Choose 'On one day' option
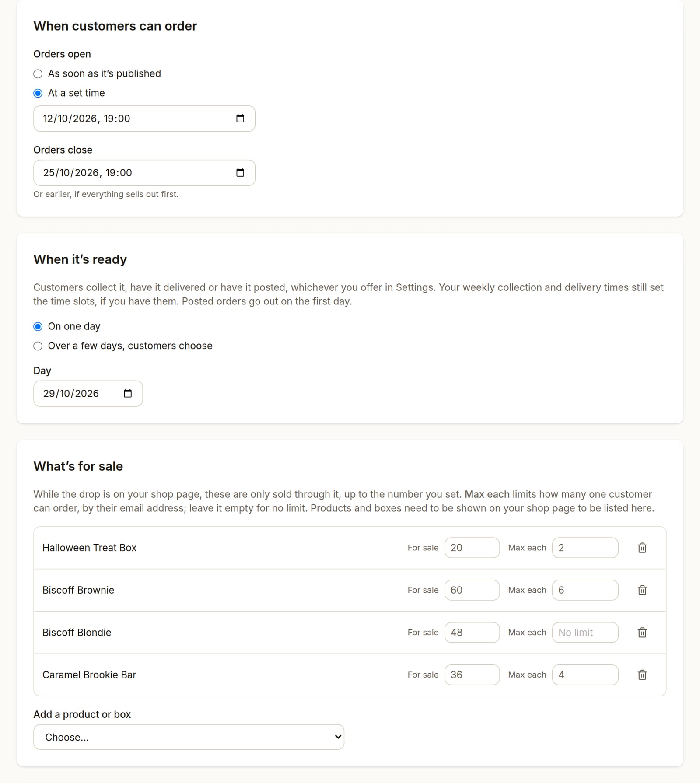The height and width of the screenshot is (783, 700). pyautogui.click(x=38, y=327)
